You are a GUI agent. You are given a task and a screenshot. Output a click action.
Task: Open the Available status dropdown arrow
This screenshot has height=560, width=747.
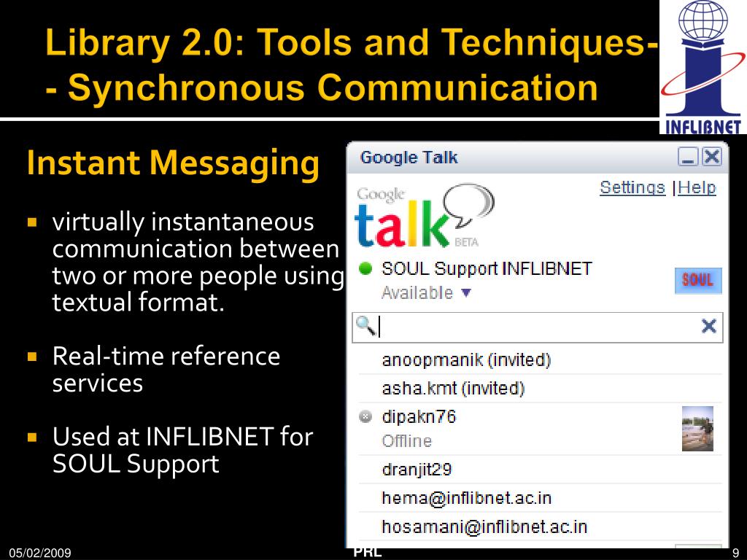(x=466, y=293)
